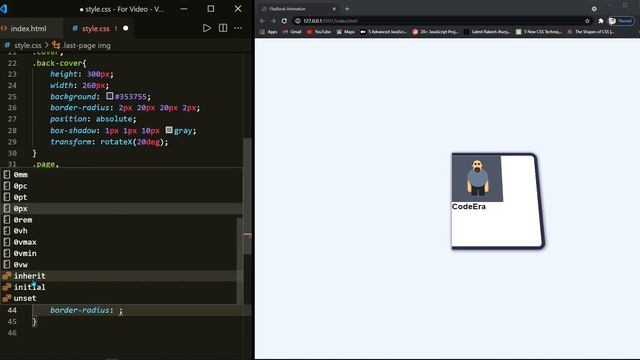
Task: Open The Shapes of CSS bookmark
Action: pyautogui.click(x=591, y=32)
